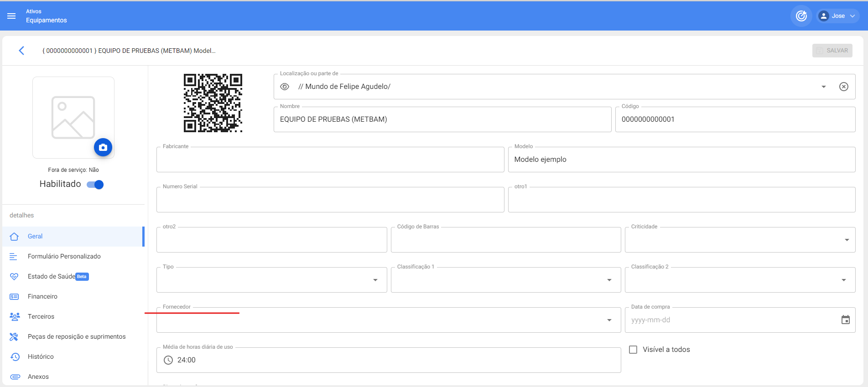
Task: Click the back arrow icon
Action: click(x=21, y=51)
